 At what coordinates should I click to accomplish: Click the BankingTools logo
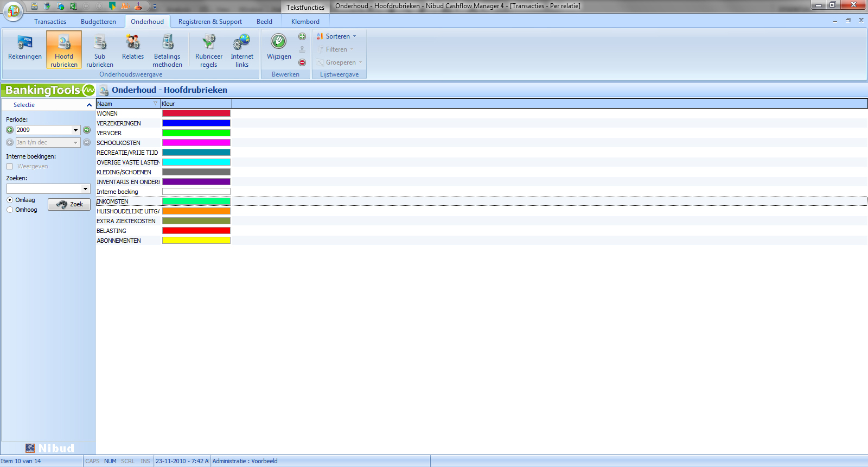pyautogui.click(x=49, y=90)
